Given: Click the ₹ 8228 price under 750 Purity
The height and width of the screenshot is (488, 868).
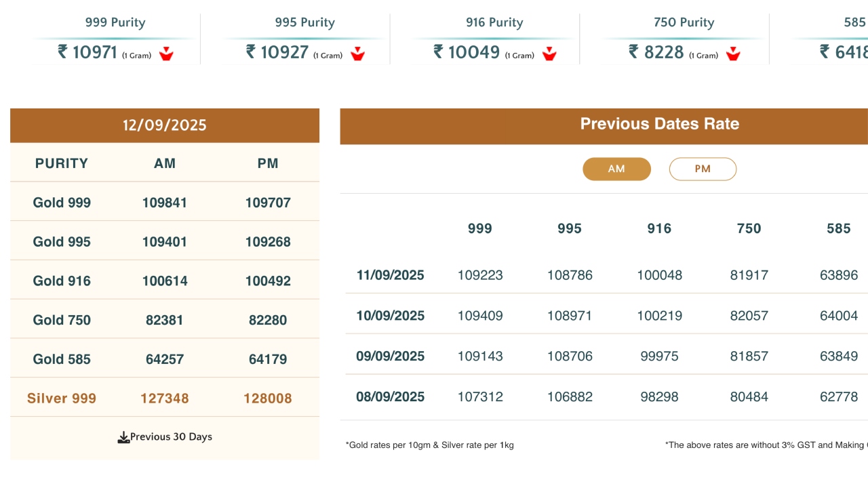Looking at the screenshot, I should (x=656, y=52).
